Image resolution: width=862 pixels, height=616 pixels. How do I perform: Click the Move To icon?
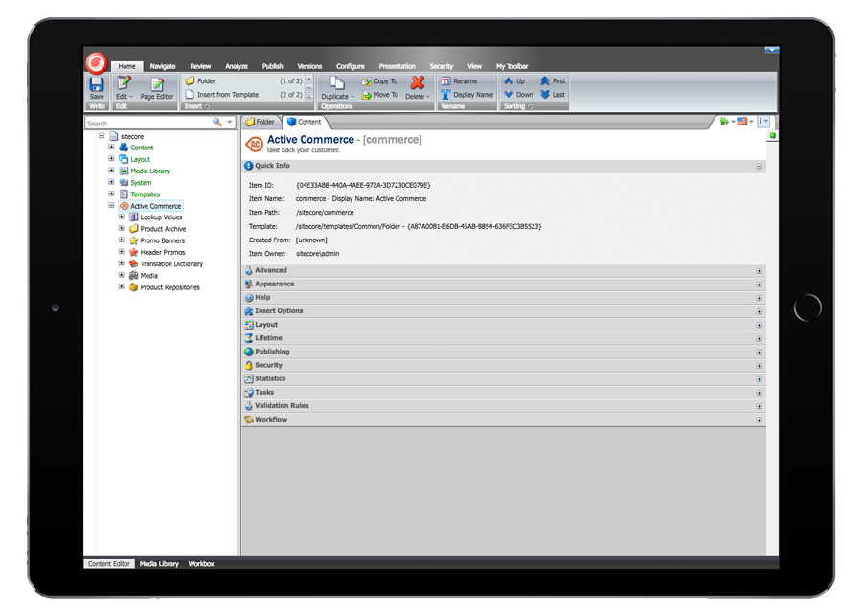[x=367, y=95]
